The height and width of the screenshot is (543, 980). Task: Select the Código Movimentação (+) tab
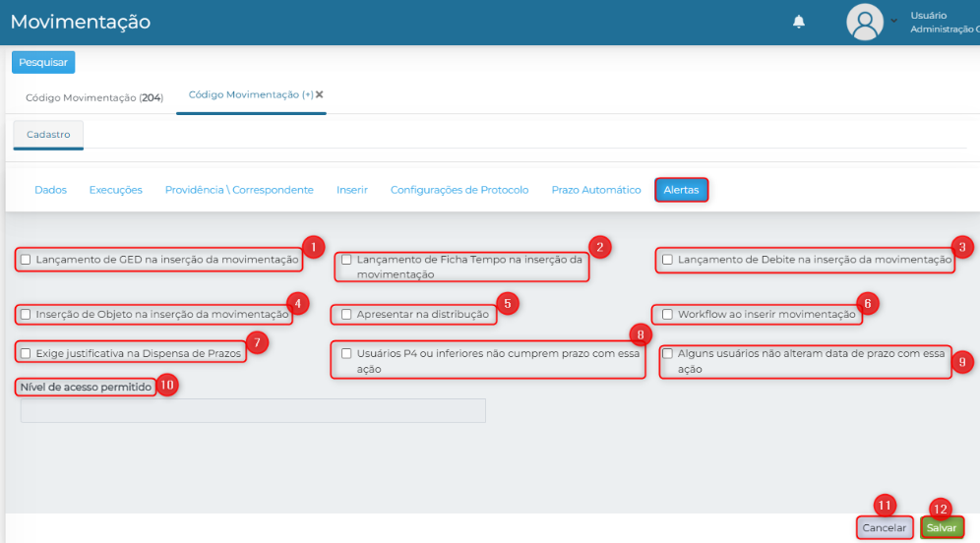click(251, 94)
